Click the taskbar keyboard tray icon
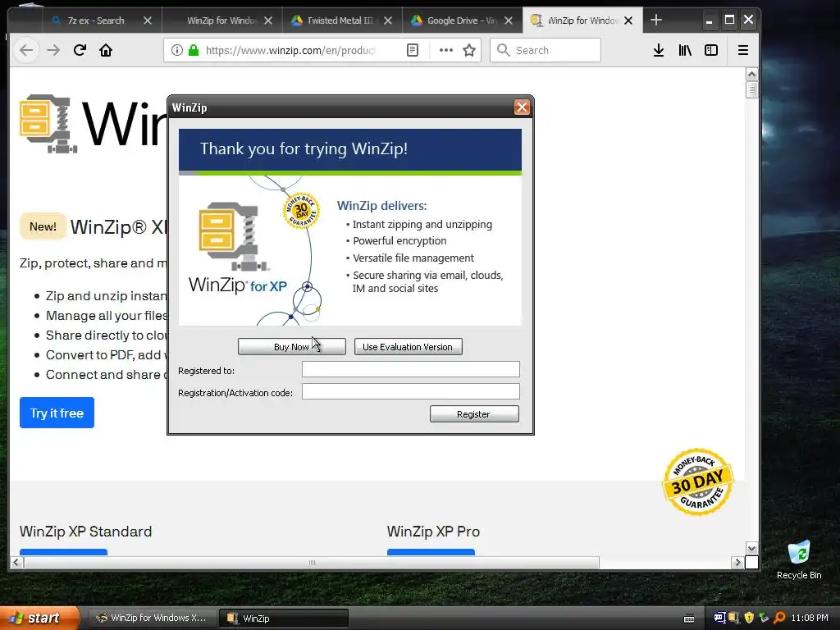The width and height of the screenshot is (840, 630). pos(689,619)
